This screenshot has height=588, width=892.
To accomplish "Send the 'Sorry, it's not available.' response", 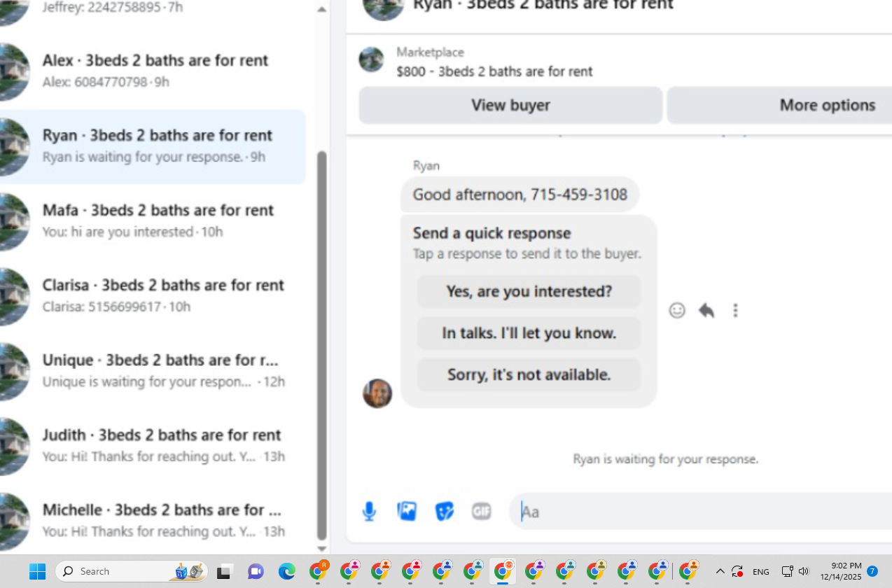I will [x=529, y=374].
